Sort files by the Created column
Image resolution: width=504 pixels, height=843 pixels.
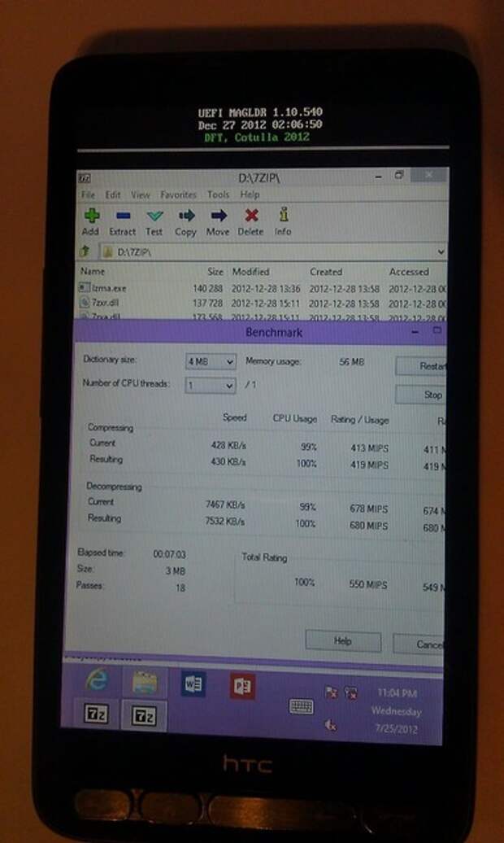tap(326, 272)
